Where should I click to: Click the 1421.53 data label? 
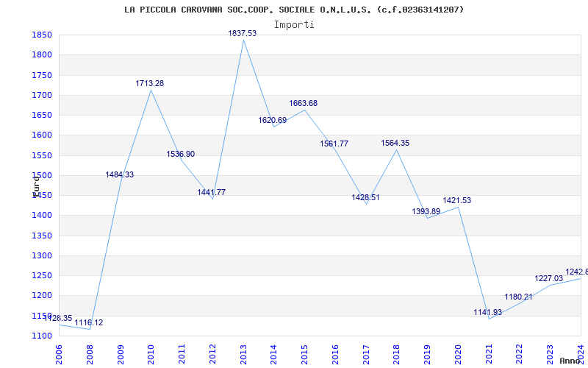tap(456, 200)
